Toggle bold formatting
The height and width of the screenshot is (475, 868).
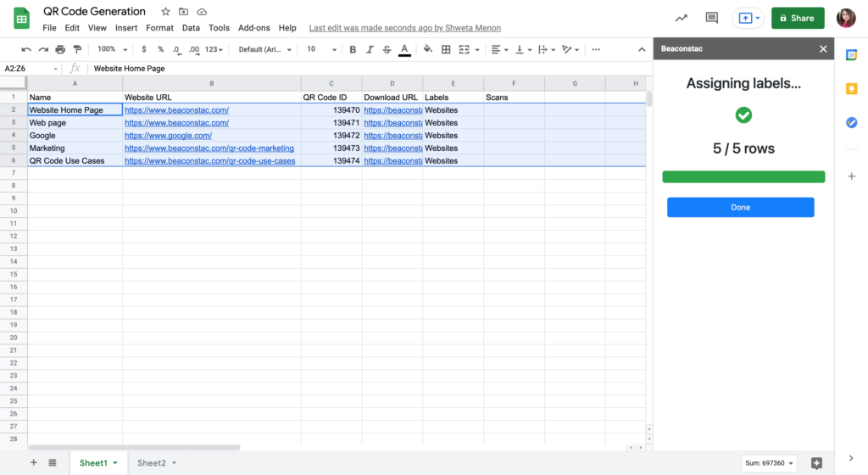353,49
